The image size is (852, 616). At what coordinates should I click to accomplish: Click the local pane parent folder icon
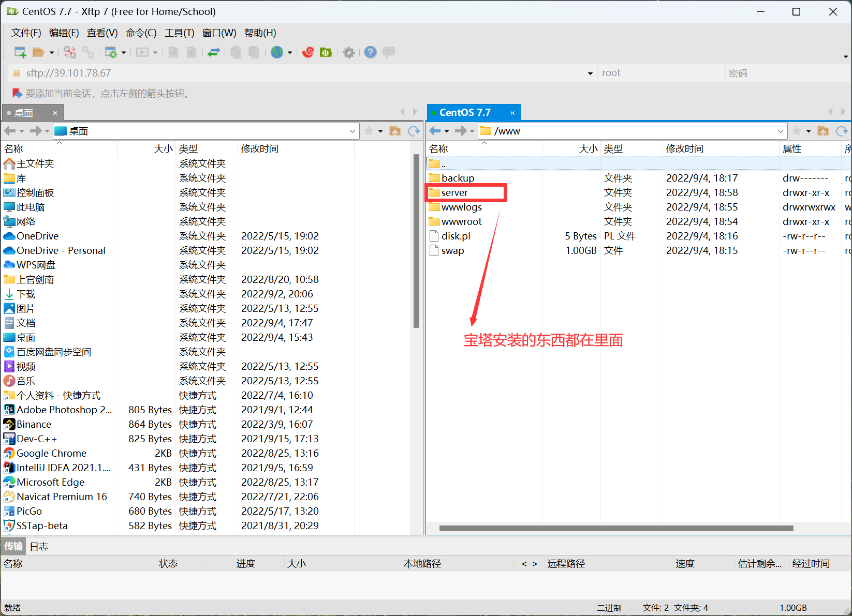click(x=395, y=131)
